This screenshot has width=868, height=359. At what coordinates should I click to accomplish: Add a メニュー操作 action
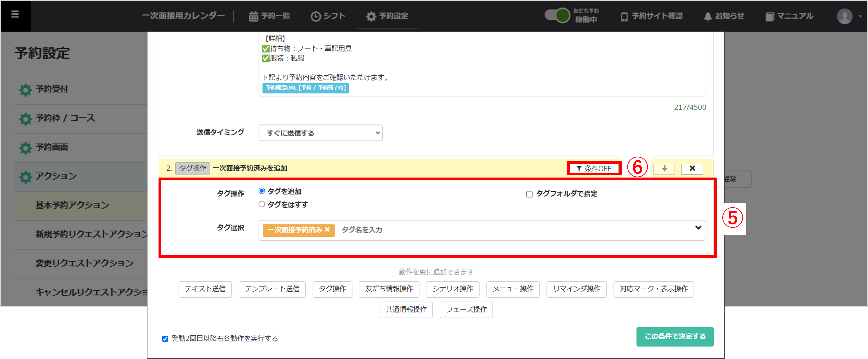513,289
